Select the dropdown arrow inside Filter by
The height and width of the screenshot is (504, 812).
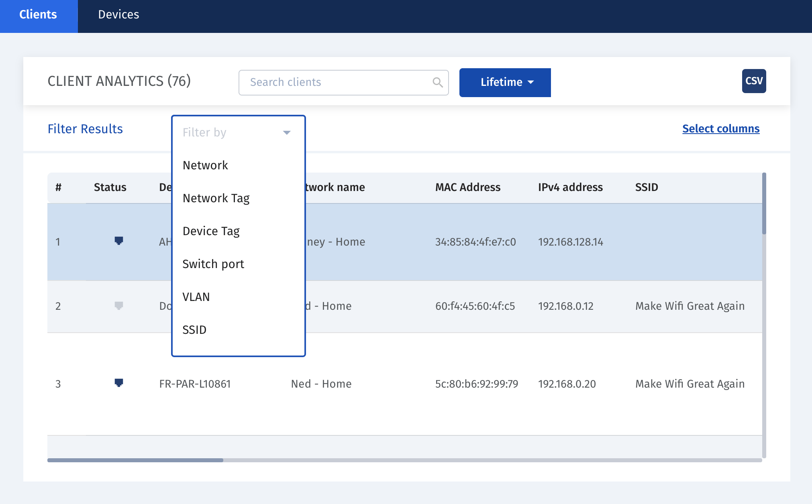(x=286, y=132)
